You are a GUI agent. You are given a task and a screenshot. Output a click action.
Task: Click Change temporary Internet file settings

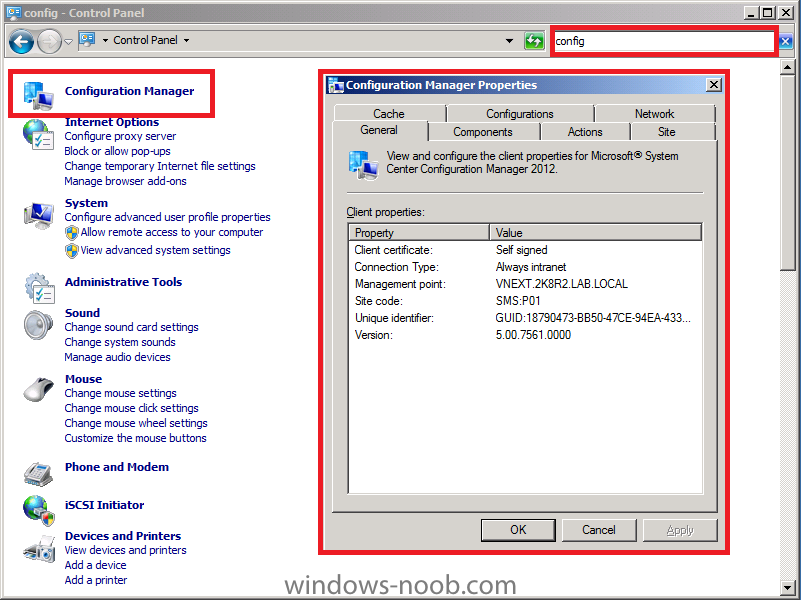point(160,166)
